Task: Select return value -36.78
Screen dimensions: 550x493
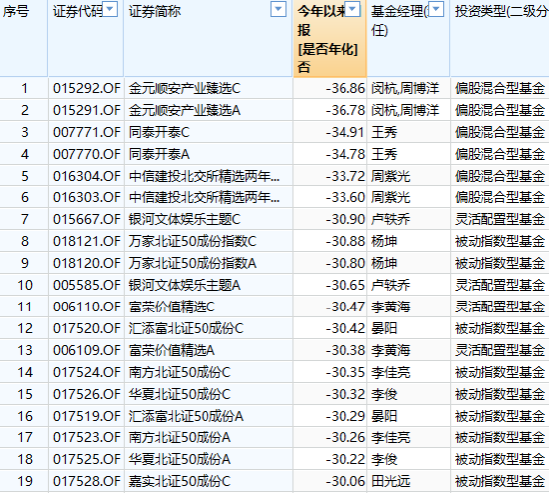Action: [345, 110]
